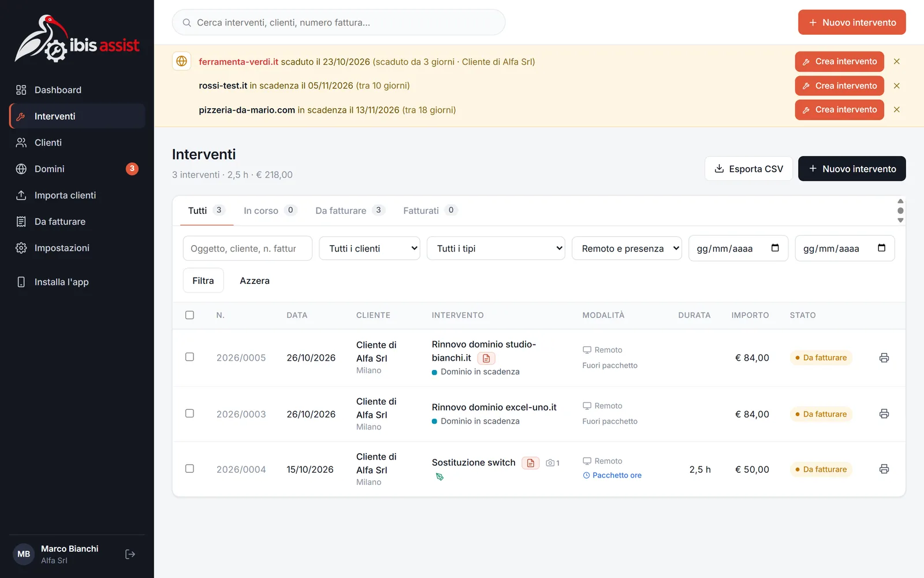Screen dimensions: 924x578
Task: Print intervention 2026/0003
Action: pos(884,414)
